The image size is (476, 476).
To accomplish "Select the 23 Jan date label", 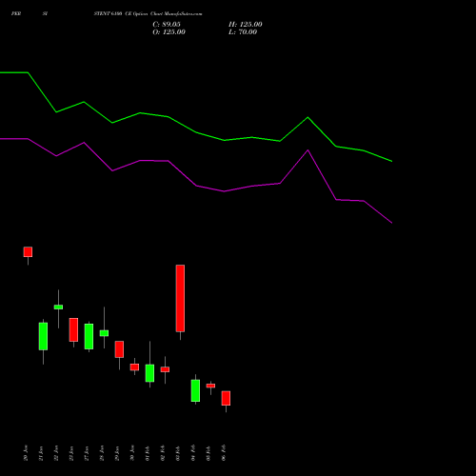I will click(71, 453).
